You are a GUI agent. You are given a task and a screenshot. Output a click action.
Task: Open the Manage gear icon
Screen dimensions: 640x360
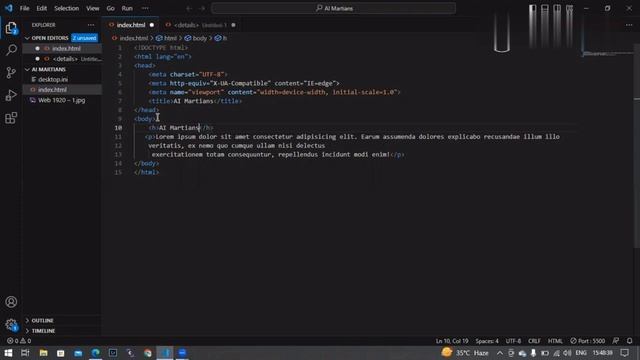11,325
